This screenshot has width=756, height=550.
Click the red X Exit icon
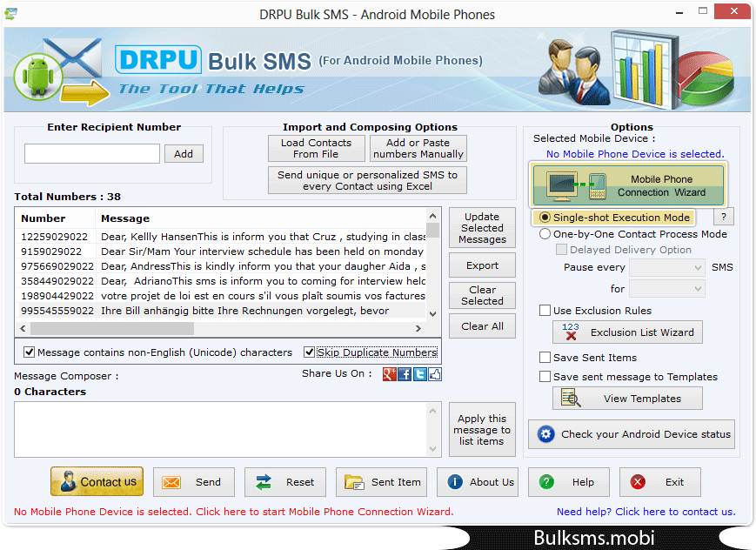638,482
